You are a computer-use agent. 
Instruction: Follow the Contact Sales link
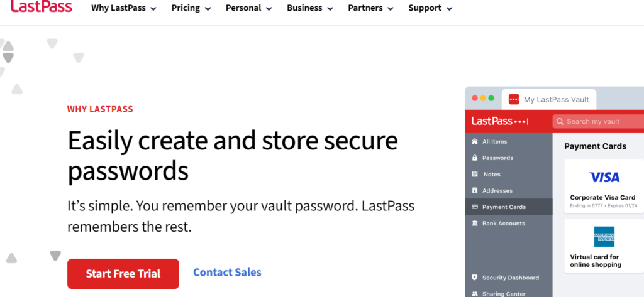[x=227, y=273]
